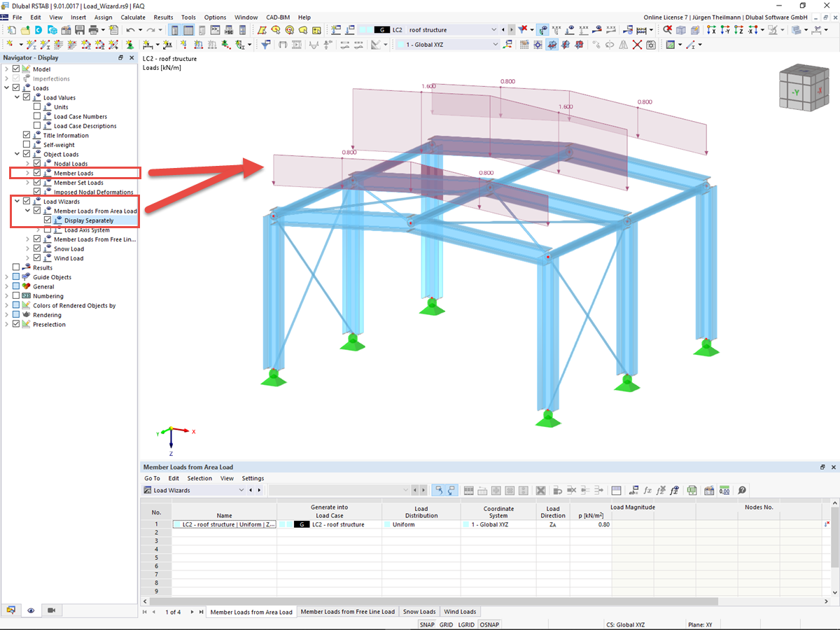The image size is (840, 630).
Task: Click the Undo arrow icon
Action: tap(130, 30)
